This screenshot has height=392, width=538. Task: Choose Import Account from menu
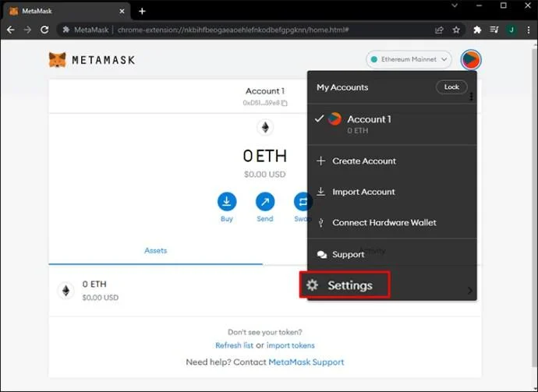tap(392, 192)
